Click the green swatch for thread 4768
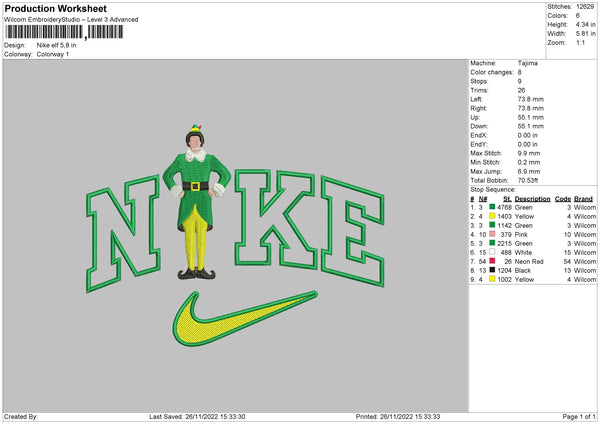The width and height of the screenshot is (600, 424). (x=492, y=207)
